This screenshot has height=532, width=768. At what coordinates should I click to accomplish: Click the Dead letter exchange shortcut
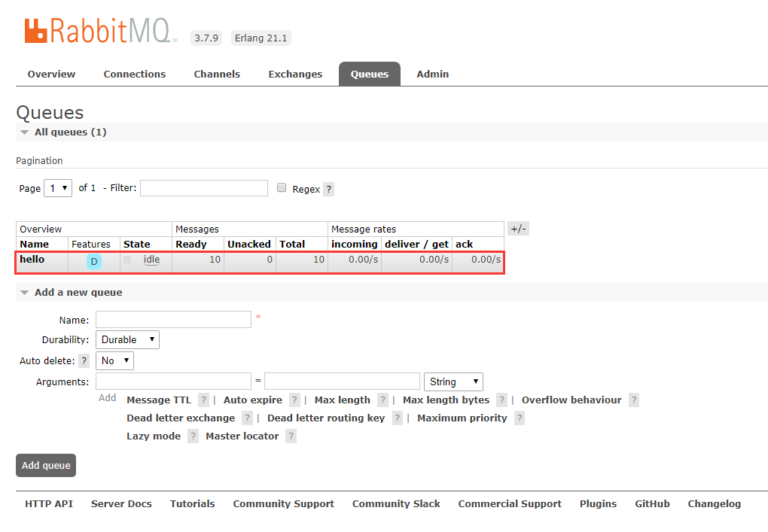(181, 418)
